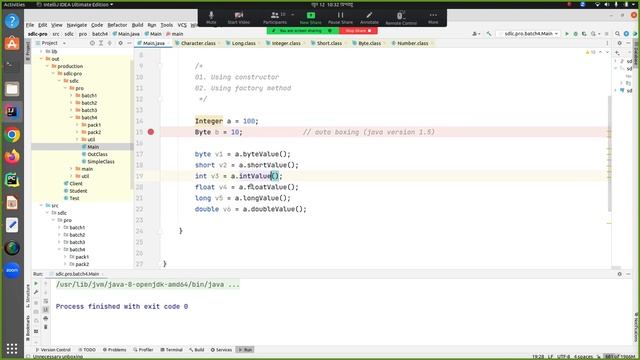Open Firefox from Ubuntu dock
Image resolution: width=640 pixels, height=360 pixels.
12,157
